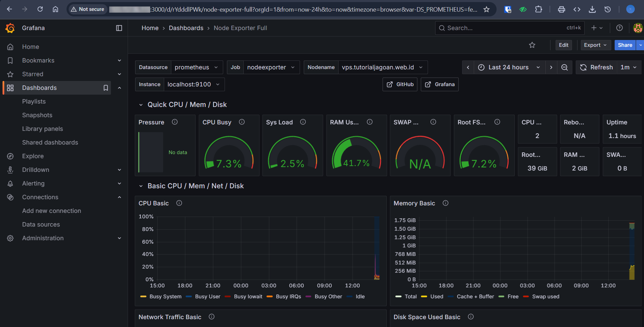Show info for SWAP Used panel

(433, 122)
